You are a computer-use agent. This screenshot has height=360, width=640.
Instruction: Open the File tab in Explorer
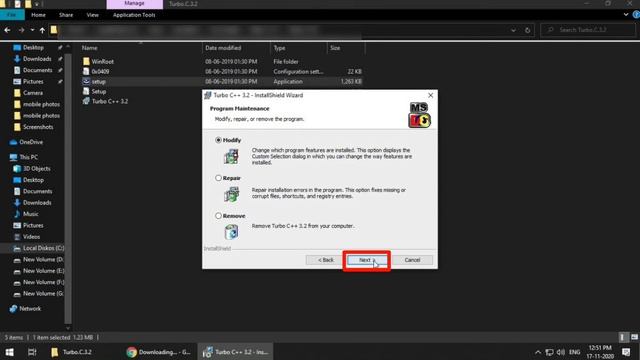pyautogui.click(x=12, y=15)
